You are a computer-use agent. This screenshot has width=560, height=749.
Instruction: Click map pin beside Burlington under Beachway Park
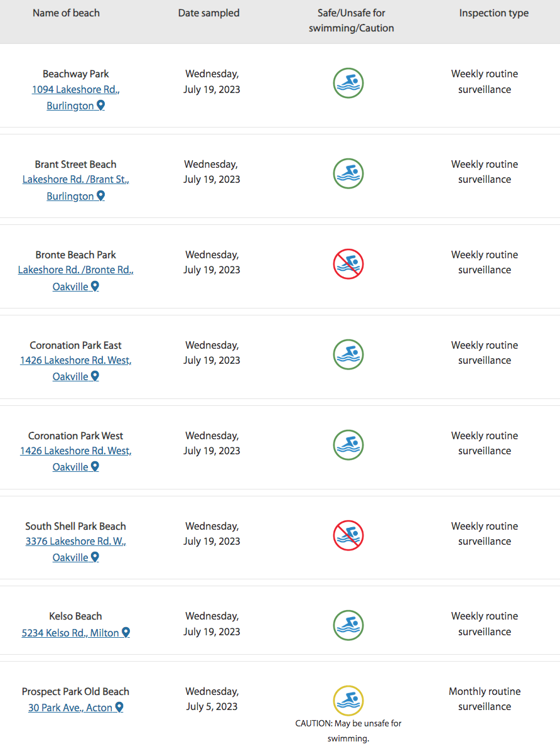100,105
